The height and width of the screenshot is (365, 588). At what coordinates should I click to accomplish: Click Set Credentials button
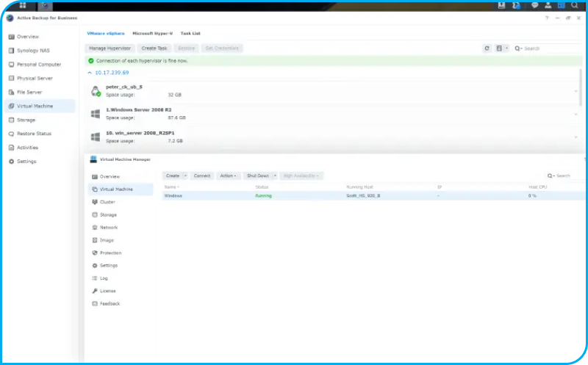(x=222, y=48)
